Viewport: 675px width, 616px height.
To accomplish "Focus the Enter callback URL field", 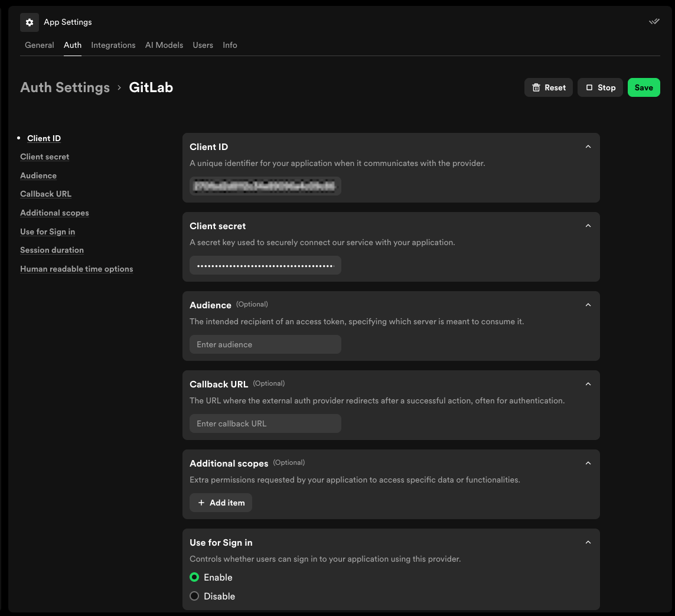I will tap(266, 423).
